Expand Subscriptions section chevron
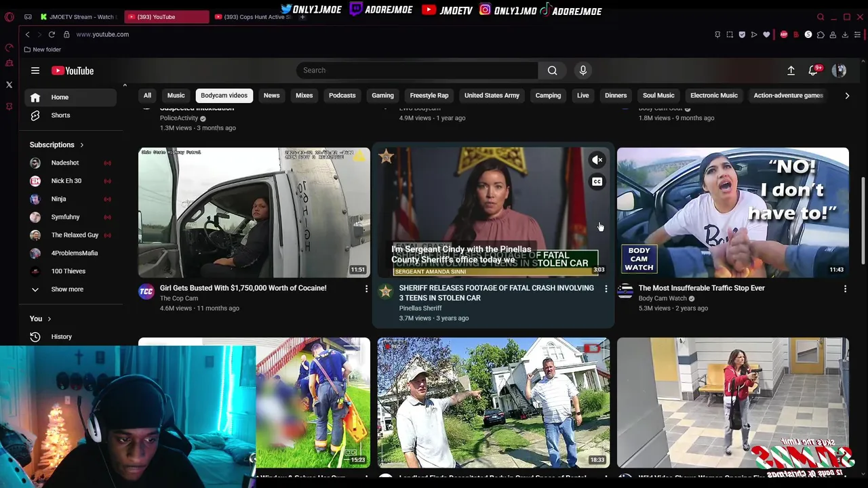 [x=81, y=145]
